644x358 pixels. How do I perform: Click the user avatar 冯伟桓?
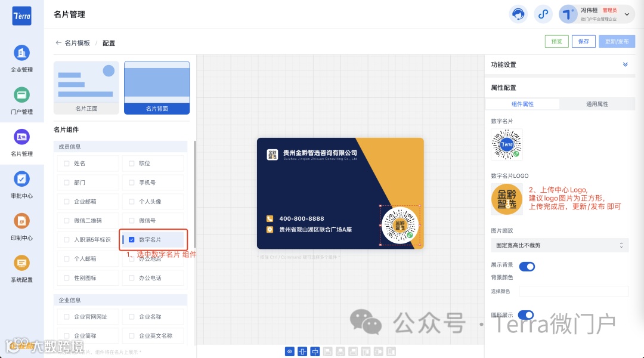coord(568,14)
